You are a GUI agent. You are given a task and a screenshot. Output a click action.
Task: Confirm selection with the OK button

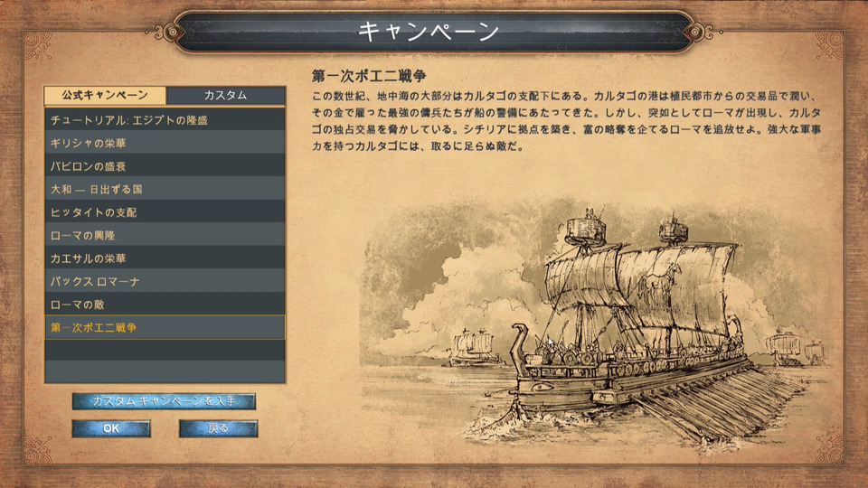pos(111,428)
